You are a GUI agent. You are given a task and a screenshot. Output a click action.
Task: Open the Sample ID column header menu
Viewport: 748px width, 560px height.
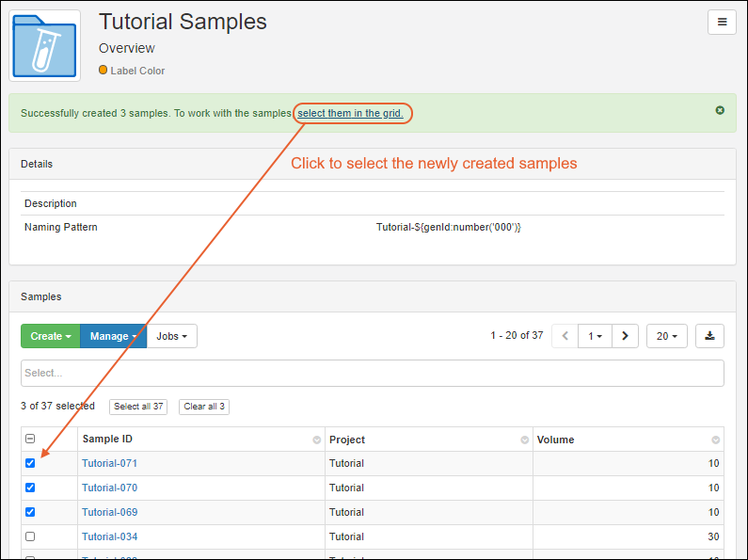coord(316,440)
